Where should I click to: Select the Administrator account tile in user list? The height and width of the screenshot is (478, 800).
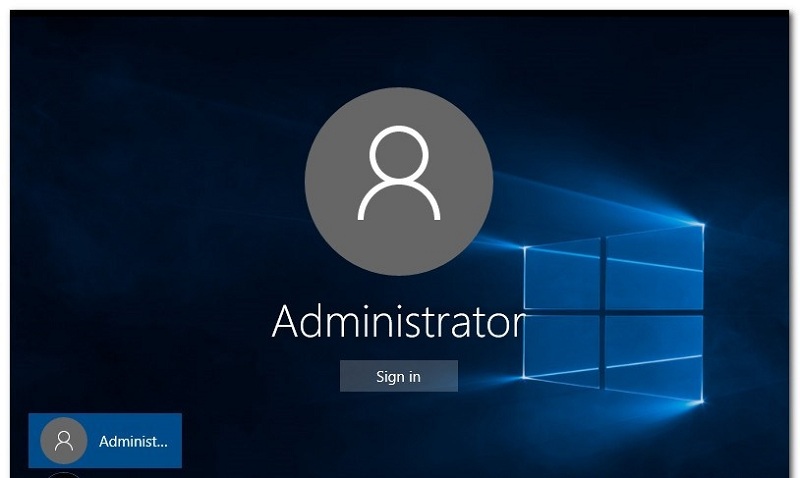tap(105, 440)
